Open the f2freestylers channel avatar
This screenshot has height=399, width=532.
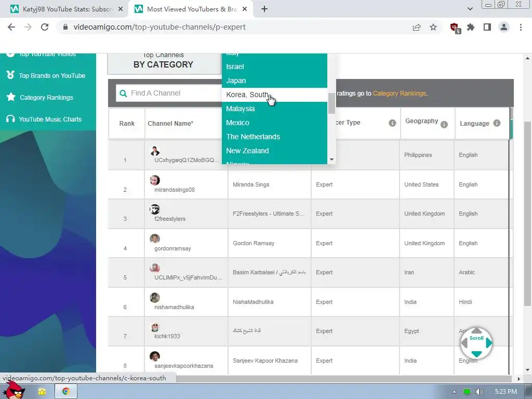pyautogui.click(x=155, y=209)
